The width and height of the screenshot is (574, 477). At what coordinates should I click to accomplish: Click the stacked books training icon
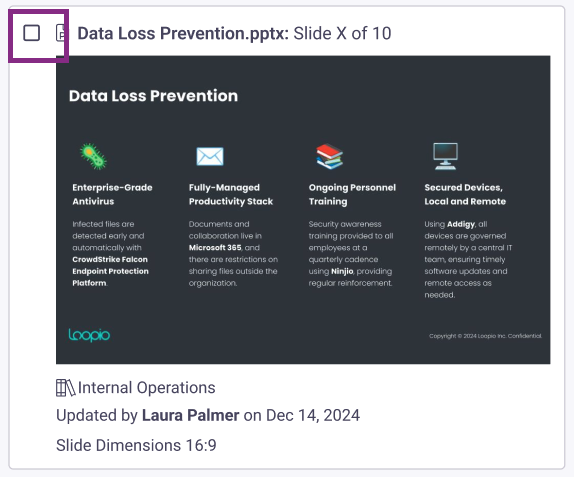pos(329,156)
